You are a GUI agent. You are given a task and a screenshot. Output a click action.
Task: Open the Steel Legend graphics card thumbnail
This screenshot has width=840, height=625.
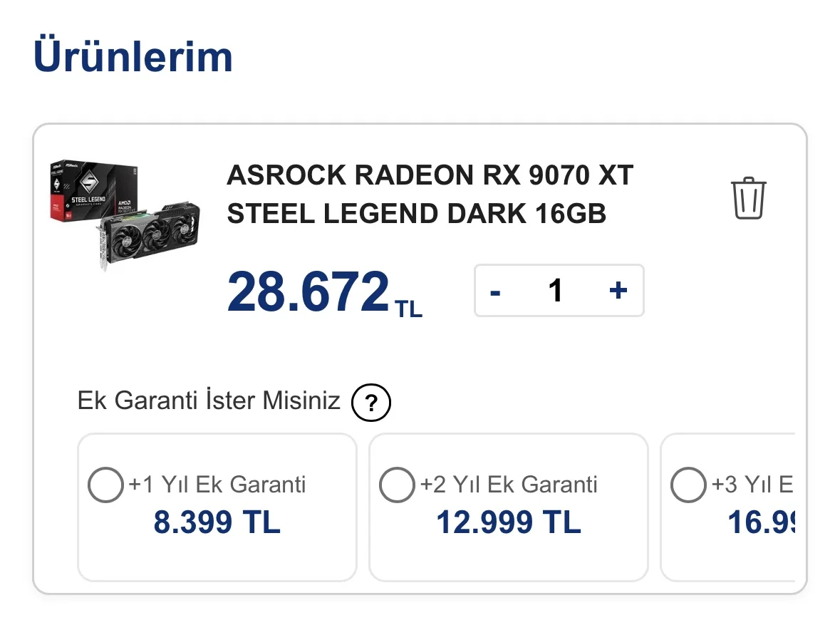(125, 215)
